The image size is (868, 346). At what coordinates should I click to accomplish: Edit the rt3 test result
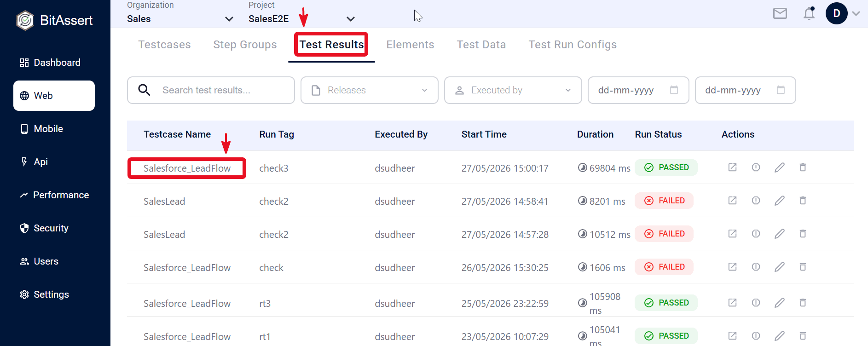779,303
